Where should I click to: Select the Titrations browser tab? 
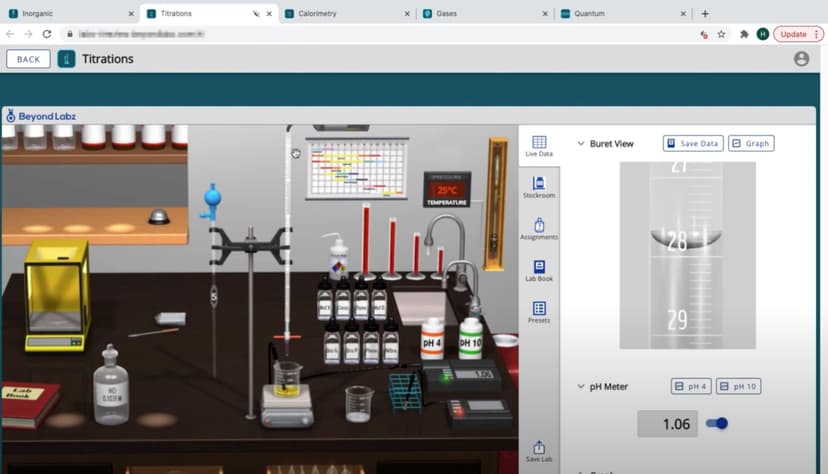click(209, 14)
